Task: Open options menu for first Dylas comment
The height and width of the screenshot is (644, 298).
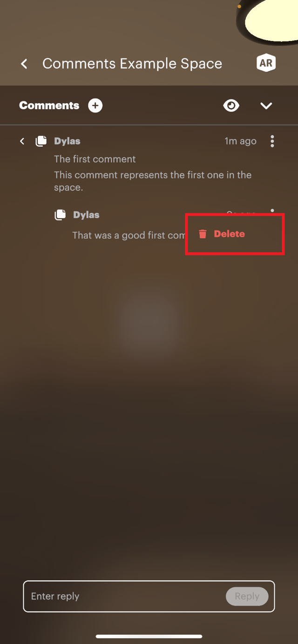Action: (272, 141)
